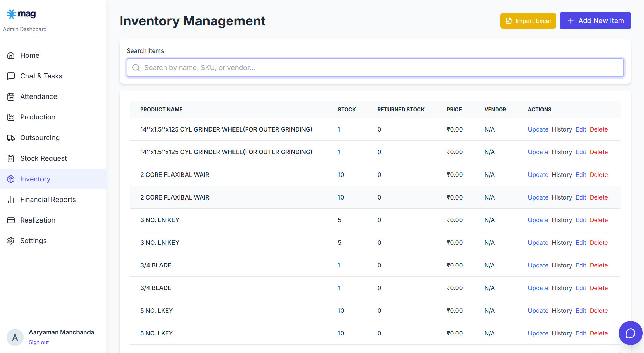Click the user avatar for Aaryaman Manchanda
The width and height of the screenshot is (644, 353).
pyautogui.click(x=15, y=337)
